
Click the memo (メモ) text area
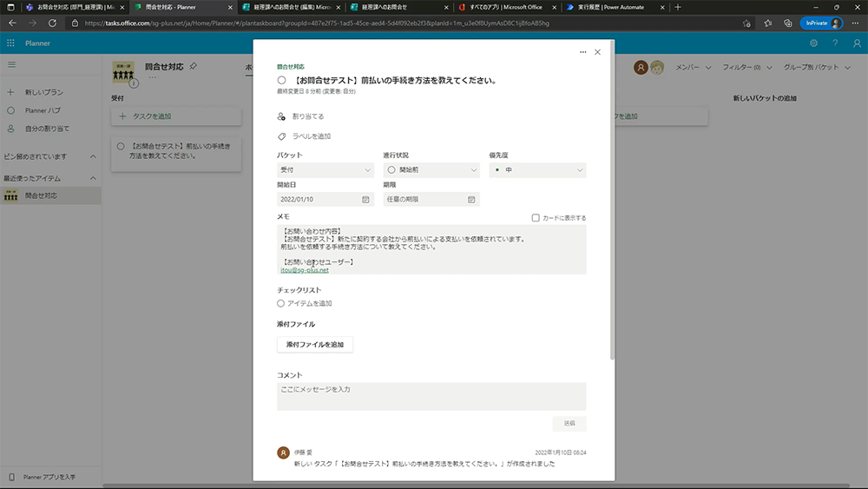click(x=431, y=250)
